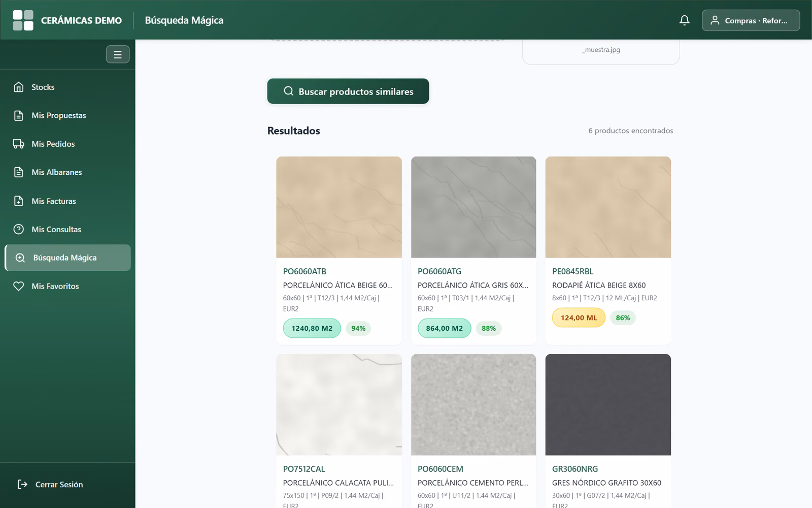Click the 864,00 M2 stock badge

click(445, 328)
